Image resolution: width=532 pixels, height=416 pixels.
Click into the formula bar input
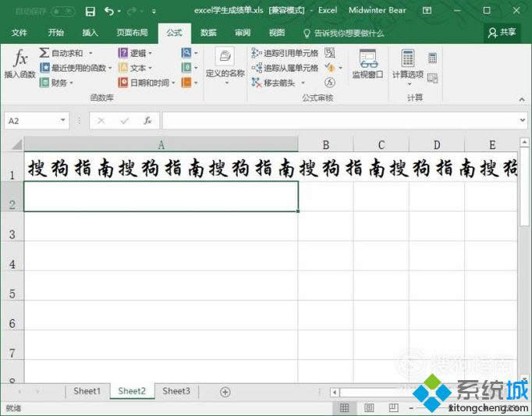pos(341,120)
